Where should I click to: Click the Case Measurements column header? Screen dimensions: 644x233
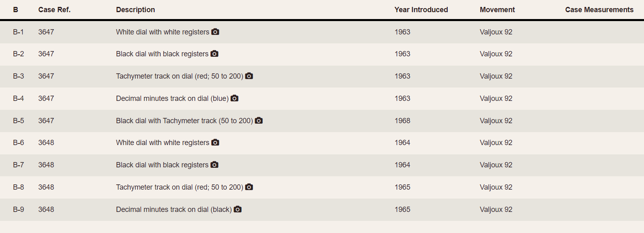[599, 10]
